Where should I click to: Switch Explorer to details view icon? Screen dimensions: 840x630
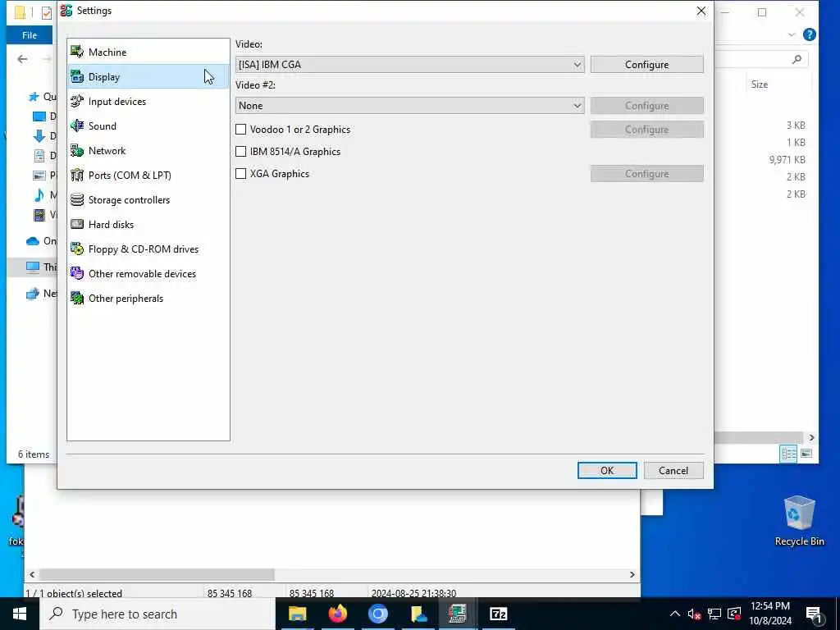click(788, 454)
